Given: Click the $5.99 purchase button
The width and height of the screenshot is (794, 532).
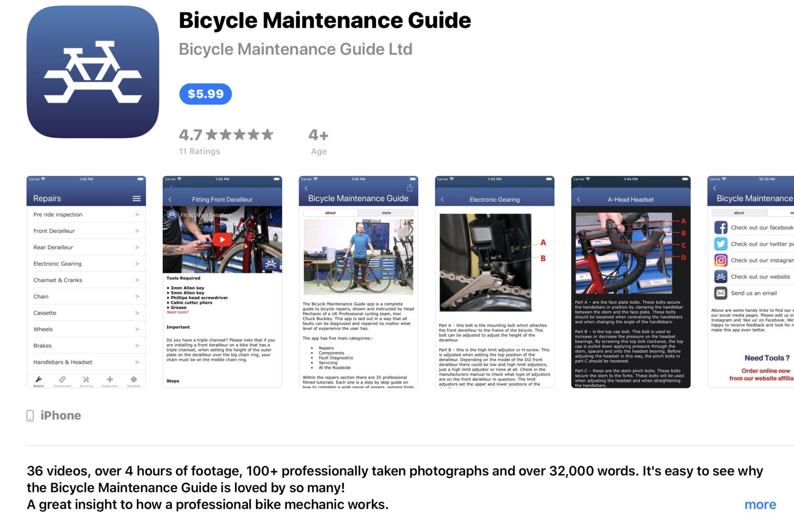Looking at the screenshot, I should (x=205, y=94).
